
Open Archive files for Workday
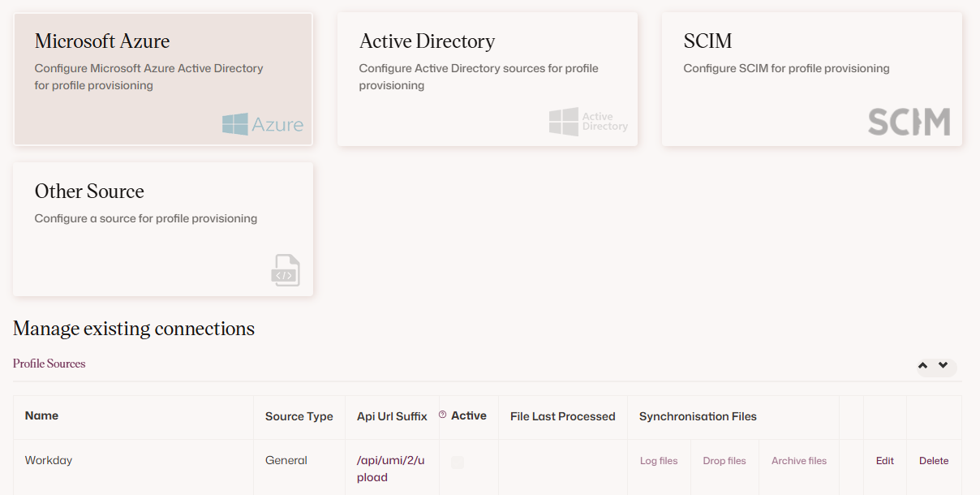(x=799, y=461)
